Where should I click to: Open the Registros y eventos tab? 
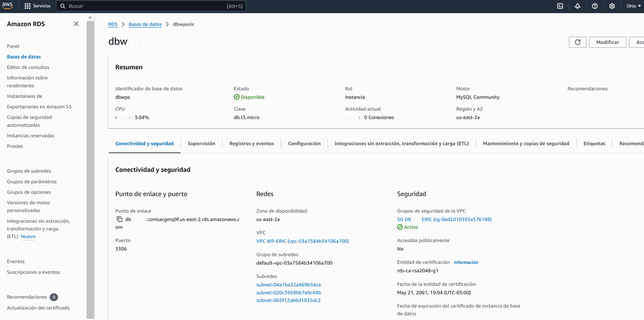(252, 144)
